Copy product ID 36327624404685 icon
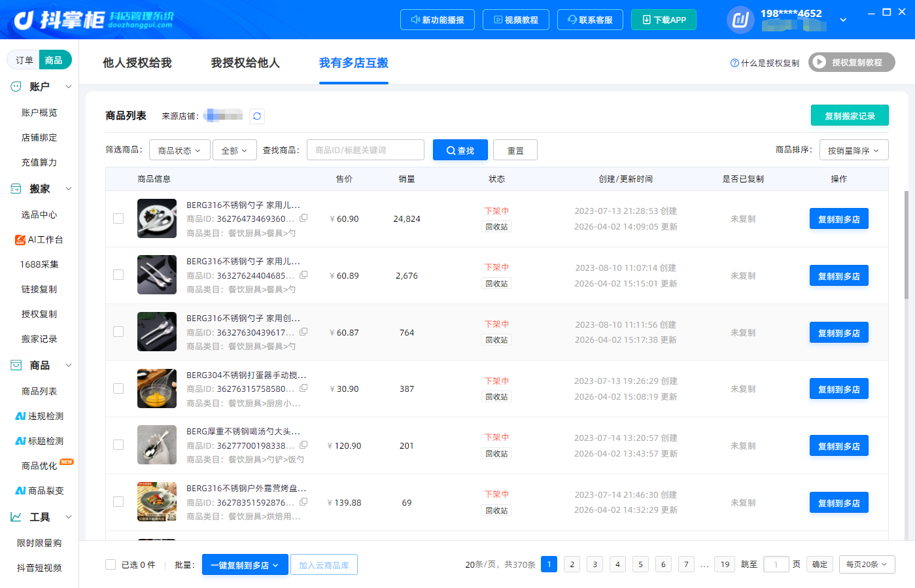Screen dimensions: 915x588 click(303, 275)
